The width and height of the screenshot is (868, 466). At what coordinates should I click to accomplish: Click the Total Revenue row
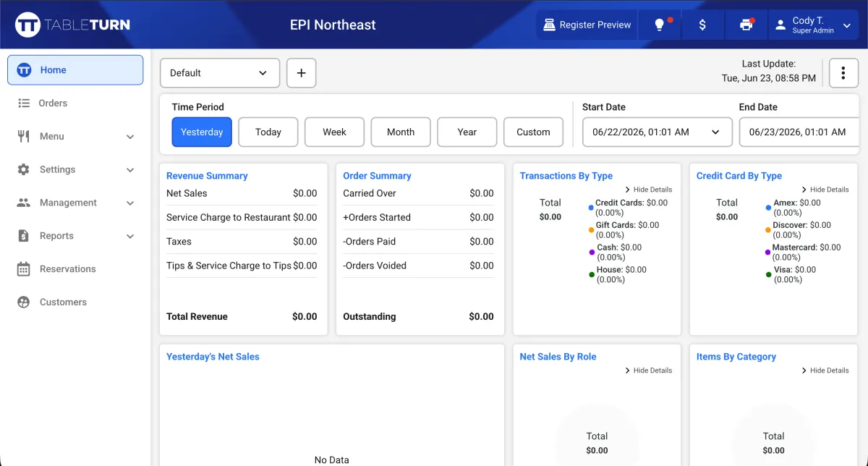pyautogui.click(x=242, y=317)
